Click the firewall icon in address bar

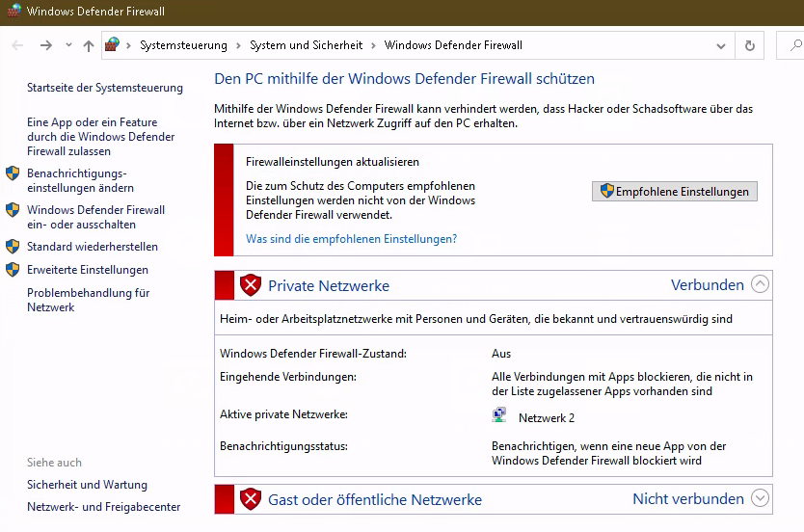point(112,44)
